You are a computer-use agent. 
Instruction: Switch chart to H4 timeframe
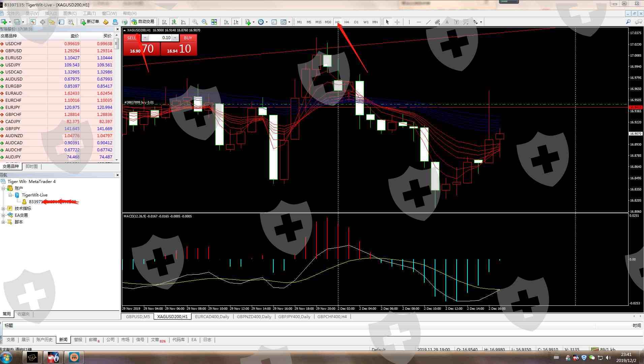[346, 22]
